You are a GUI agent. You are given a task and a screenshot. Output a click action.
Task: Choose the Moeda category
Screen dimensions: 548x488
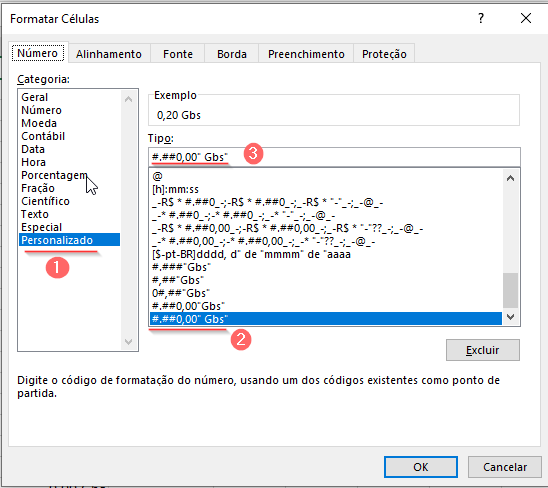click(x=39, y=123)
